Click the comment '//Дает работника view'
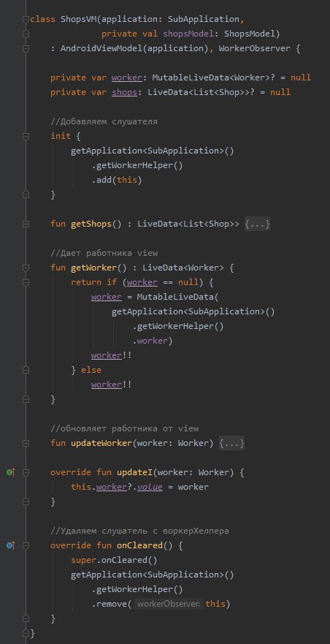Viewport: 330px width, 644px height. tap(104, 253)
